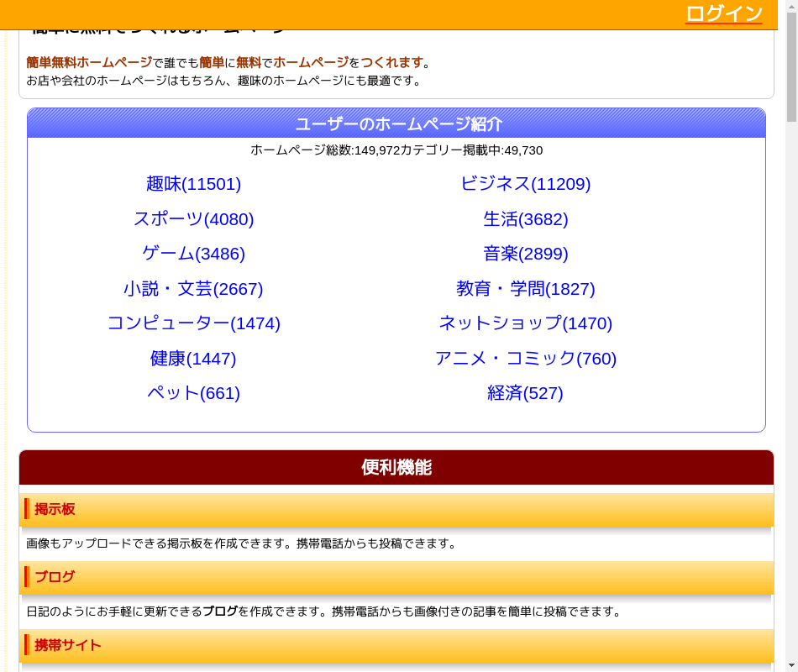Click the vertical scrollbar thumb
The image size is (798, 672).
point(791,76)
